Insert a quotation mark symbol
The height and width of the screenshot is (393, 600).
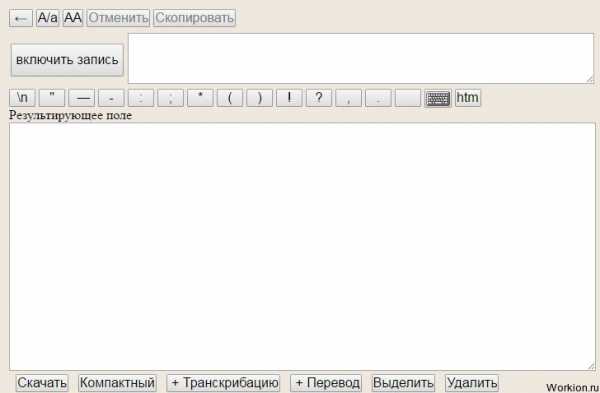pyautogui.click(x=52, y=98)
